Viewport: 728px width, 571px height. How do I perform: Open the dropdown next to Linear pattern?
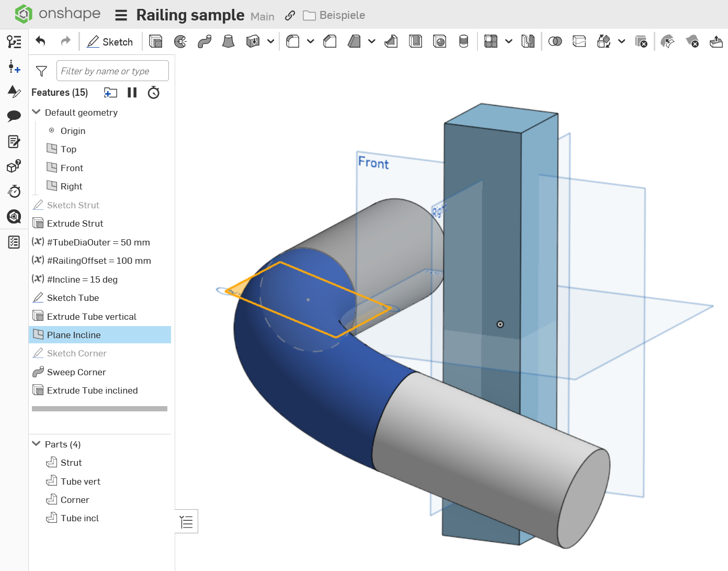point(508,41)
